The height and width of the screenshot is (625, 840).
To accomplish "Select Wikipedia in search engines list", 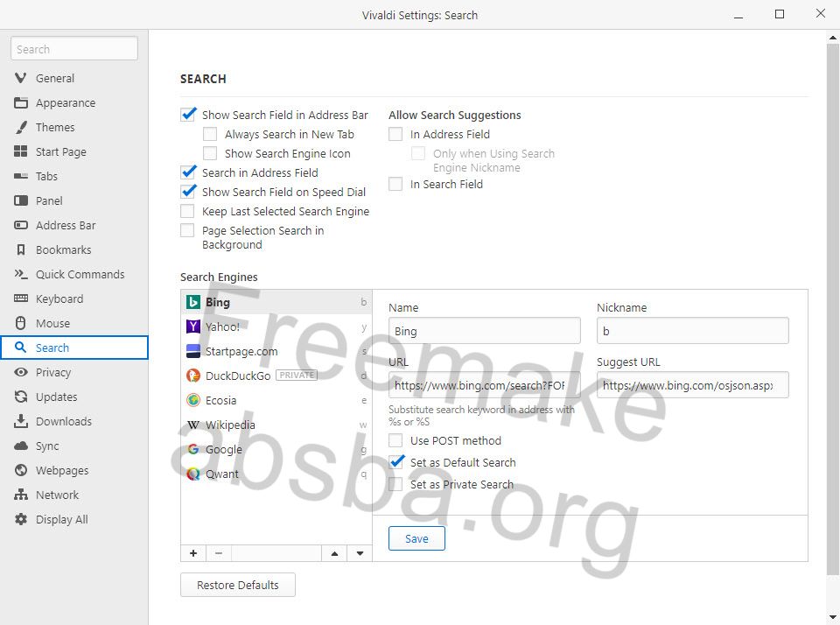I will tap(276, 425).
